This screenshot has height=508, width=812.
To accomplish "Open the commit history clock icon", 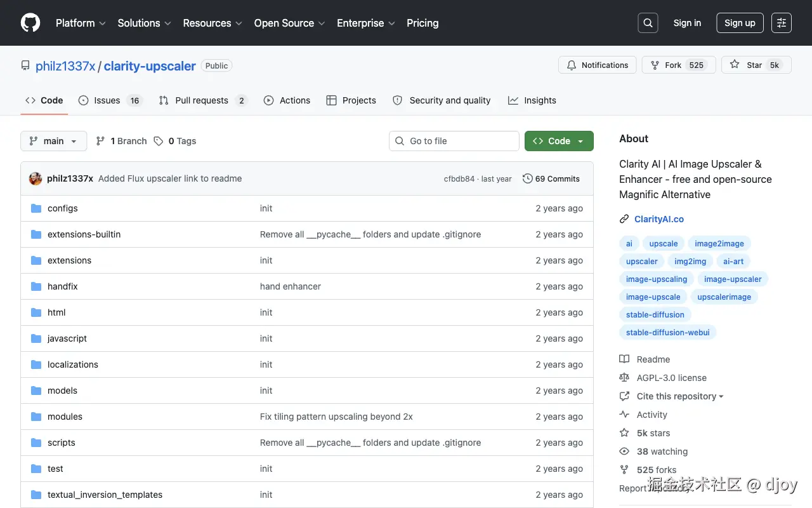I will pos(527,178).
